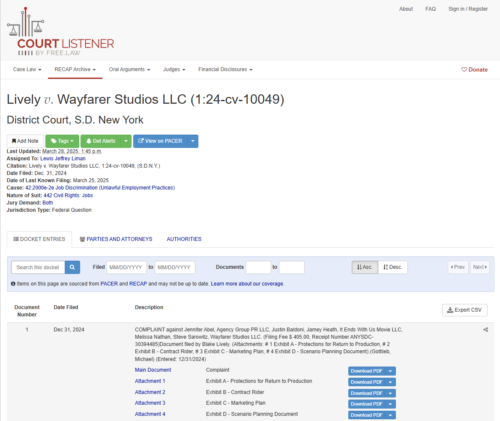Image resolution: width=500 pixels, height=421 pixels.
Task: Download PDF for Exhibit A
Action: click(366, 382)
